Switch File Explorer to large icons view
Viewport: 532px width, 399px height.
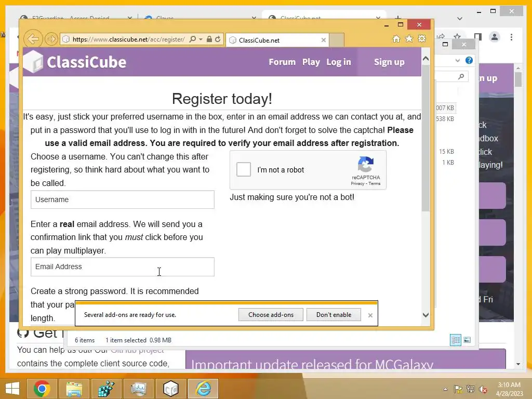click(x=467, y=340)
